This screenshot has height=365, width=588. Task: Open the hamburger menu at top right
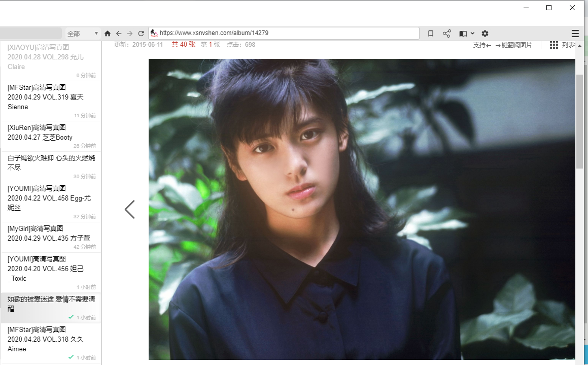(575, 34)
